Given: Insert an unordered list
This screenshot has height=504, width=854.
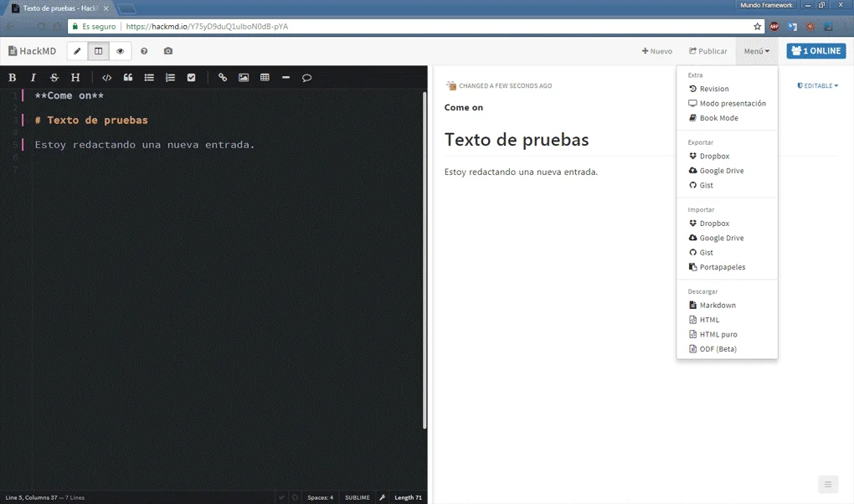Looking at the screenshot, I should click(x=149, y=77).
